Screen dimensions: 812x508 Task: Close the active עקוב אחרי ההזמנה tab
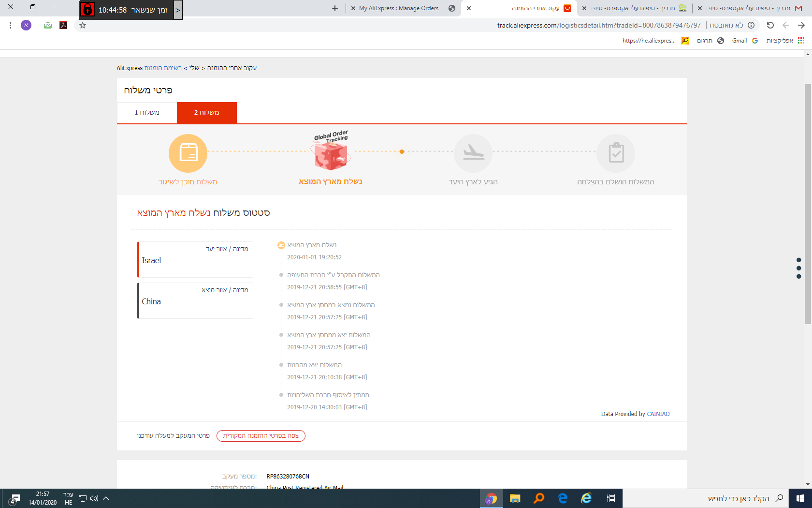click(x=469, y=8)
